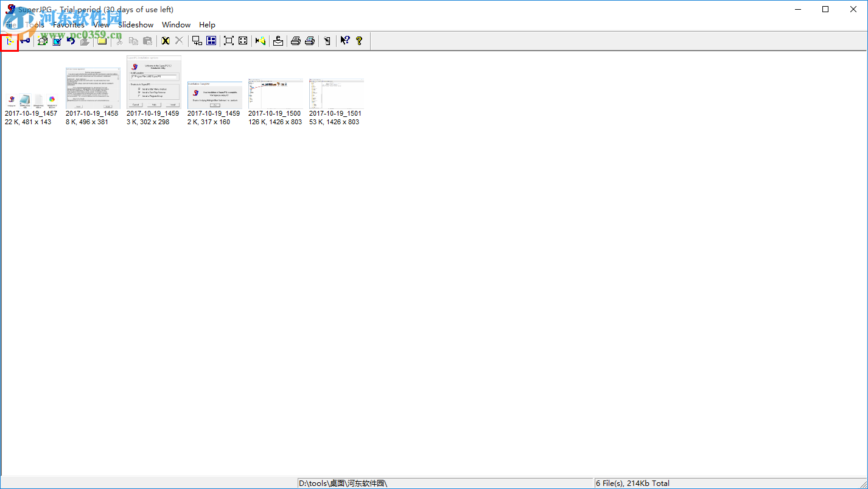Click the full screen frame icon
Image resolution: width=868 pixels, height=489 pixels.
[x=228, y=41]
